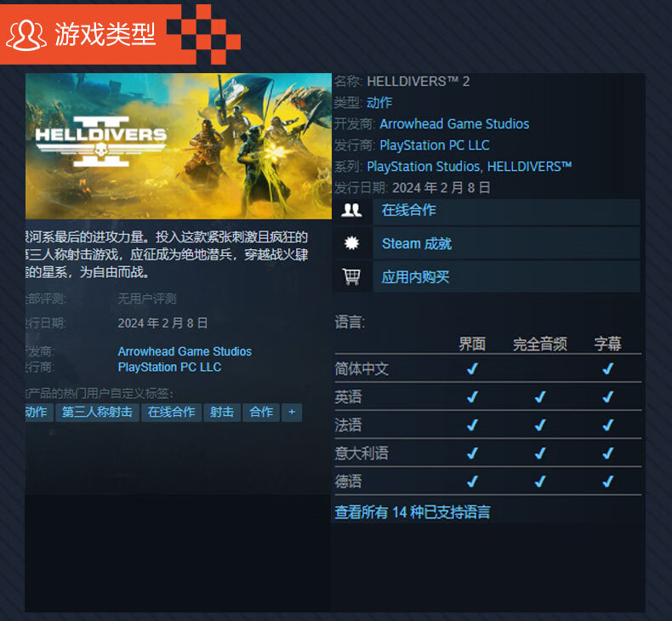Click PlayStation PC LLC under the capsule image
Screen dimensions: 672x621
[x=170, y=367]
